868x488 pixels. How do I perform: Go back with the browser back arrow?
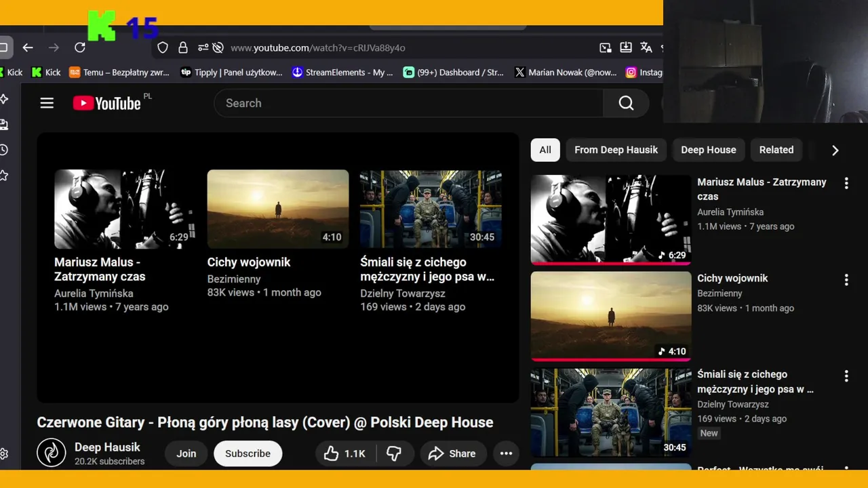coord(28,47)
